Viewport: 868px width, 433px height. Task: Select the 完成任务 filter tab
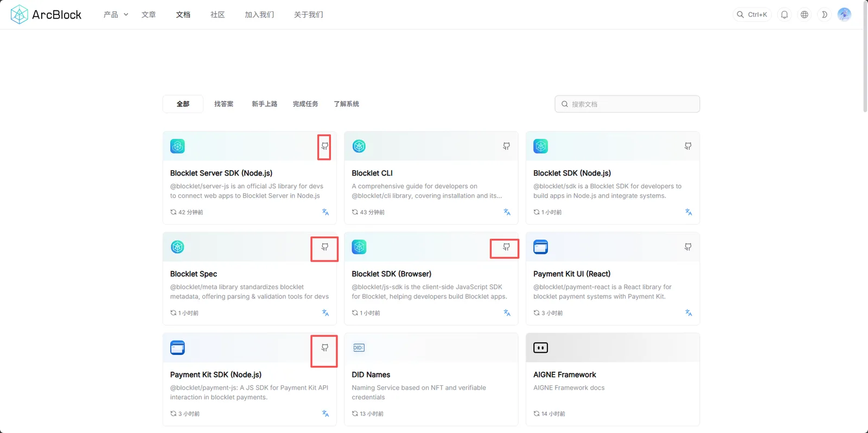click(305, 104)
